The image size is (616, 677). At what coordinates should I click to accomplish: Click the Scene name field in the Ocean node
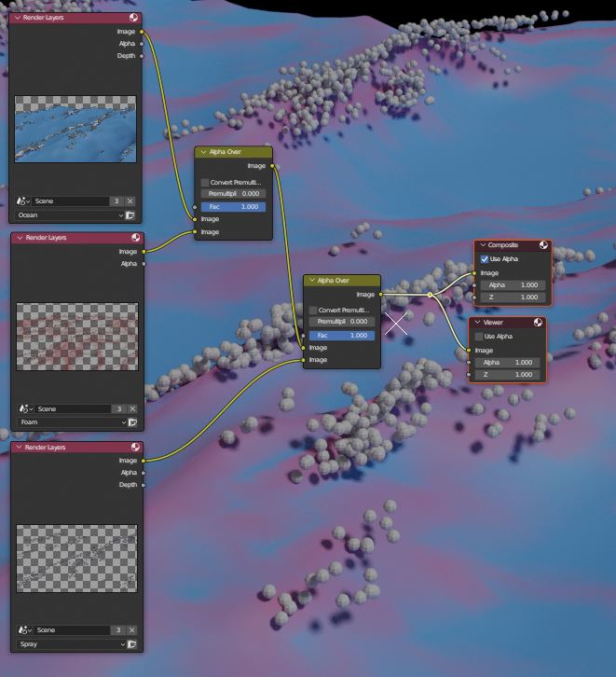pyautogui.click(x=69, y=200)
